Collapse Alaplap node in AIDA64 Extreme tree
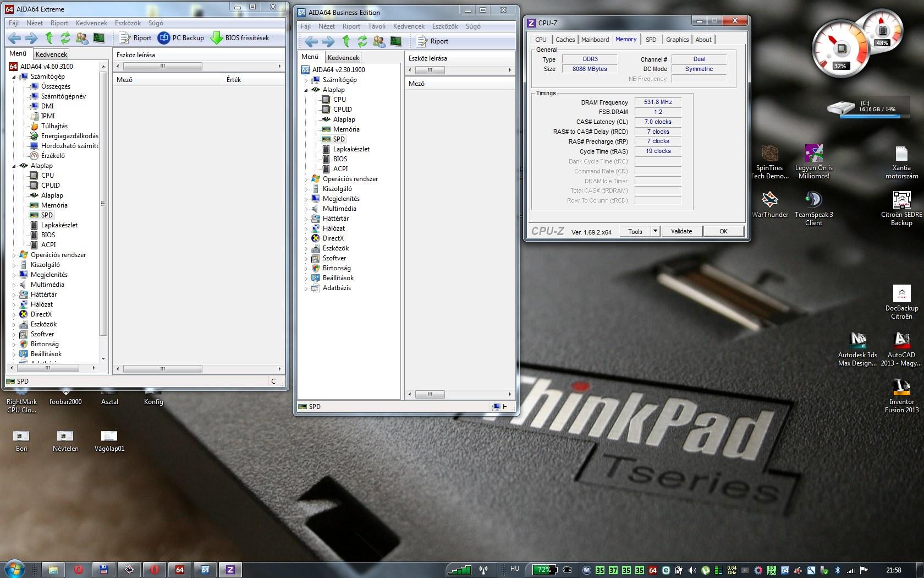 point(14,166)
